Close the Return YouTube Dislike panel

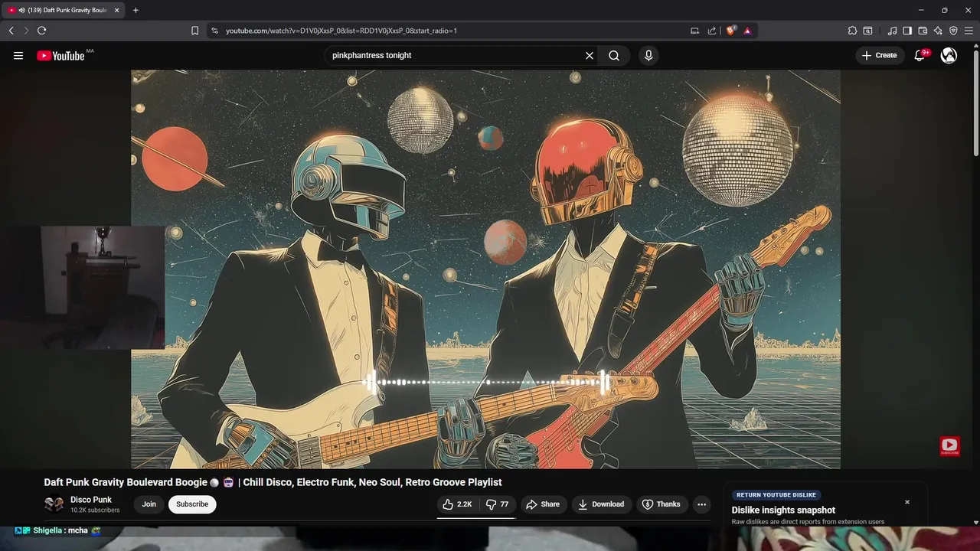click(907, 502)
